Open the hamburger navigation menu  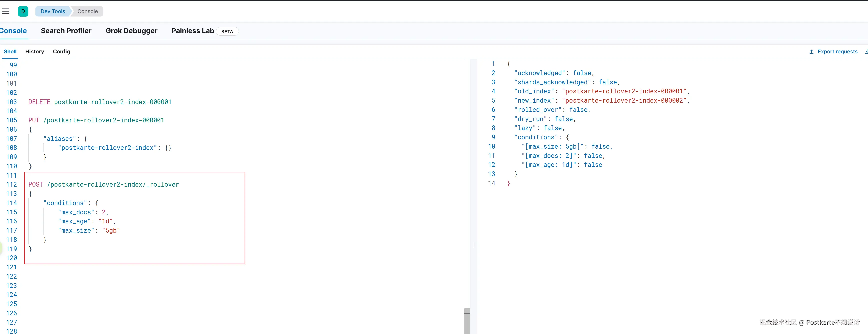point(6,11)
